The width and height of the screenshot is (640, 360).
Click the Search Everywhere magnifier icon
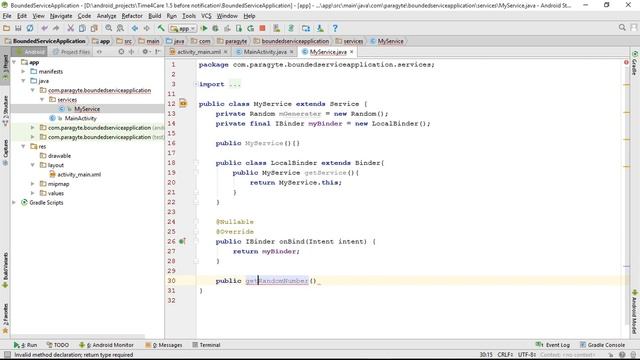(x=622, y=27)
